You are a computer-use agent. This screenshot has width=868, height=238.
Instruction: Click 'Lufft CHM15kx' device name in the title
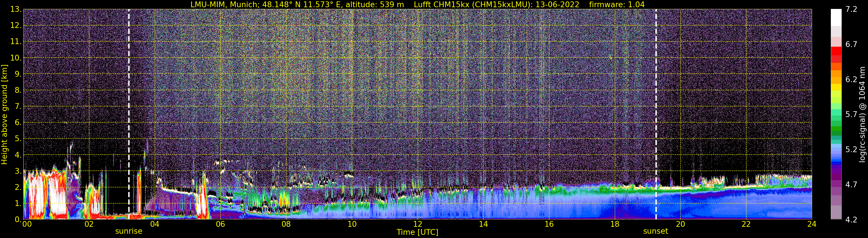point(442,4)
